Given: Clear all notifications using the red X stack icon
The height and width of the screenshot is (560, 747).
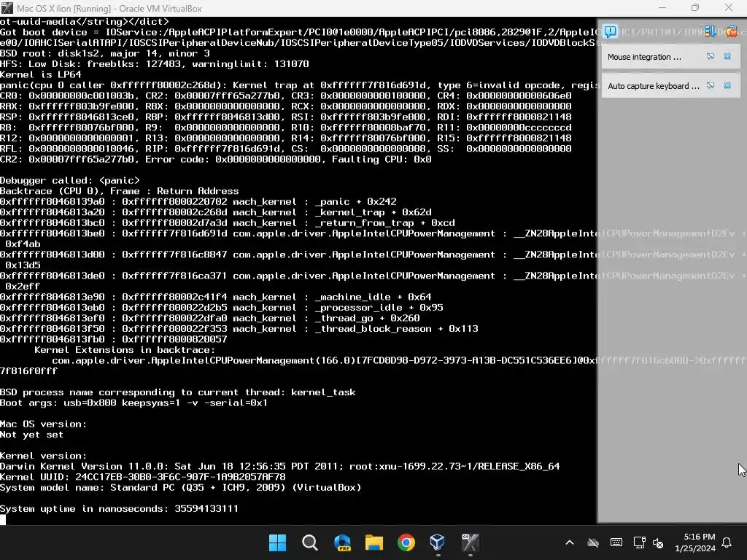Looking at the screenshot, I should coord(732,32).
